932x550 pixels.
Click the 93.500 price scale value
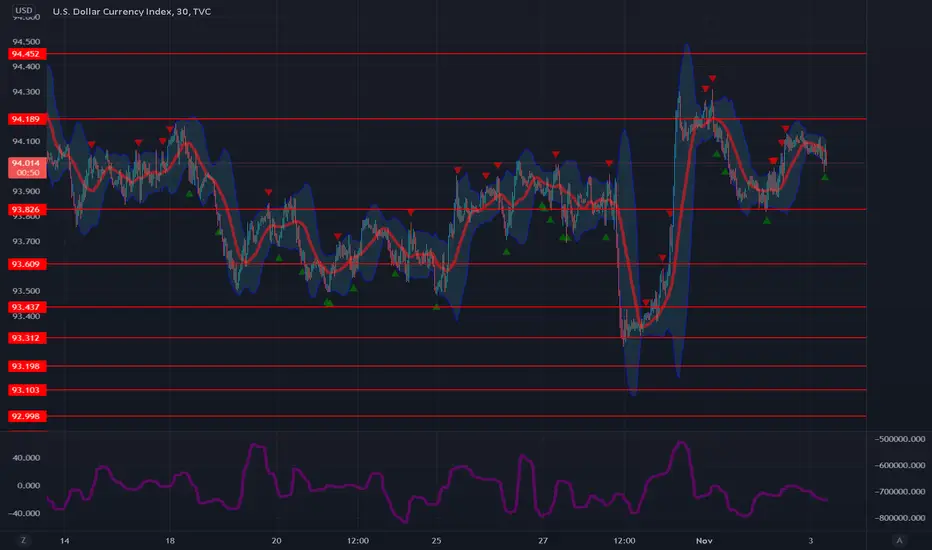(26, 291)
